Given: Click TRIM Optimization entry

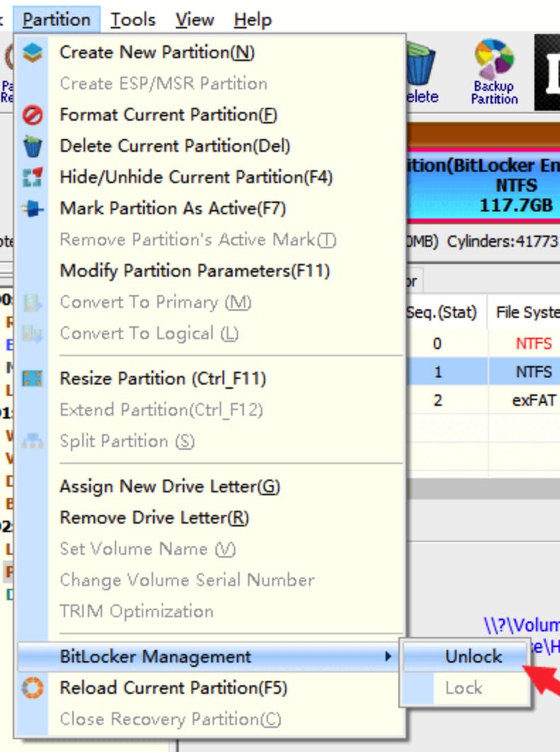Looking at the screenshot, I should (x=137, y=611).
